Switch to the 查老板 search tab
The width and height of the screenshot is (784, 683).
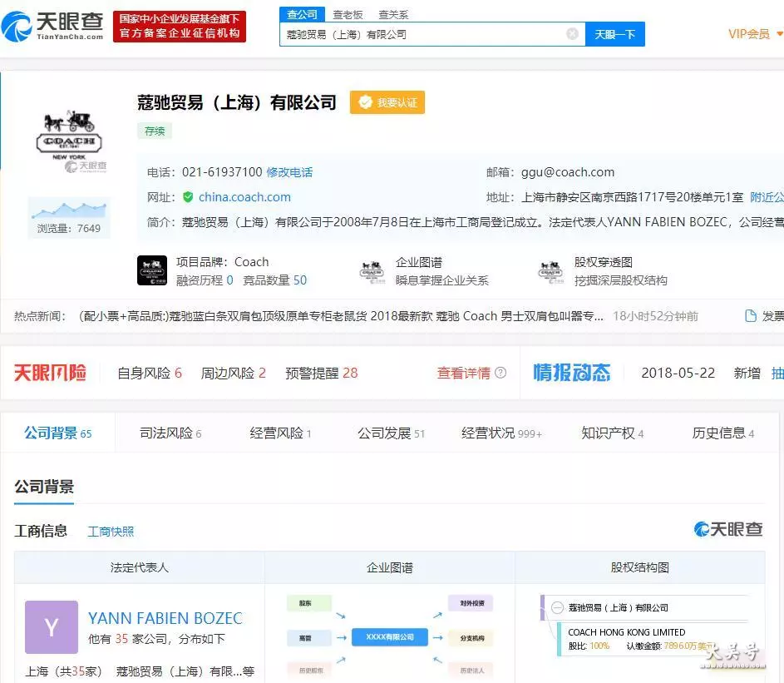[x=348, y=14]
